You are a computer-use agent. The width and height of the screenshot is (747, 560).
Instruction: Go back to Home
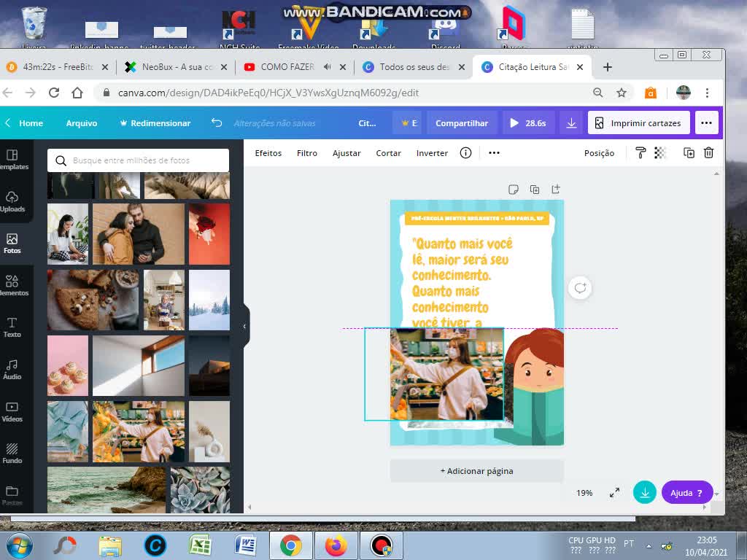pyautogui.click(x=25, y=123)
